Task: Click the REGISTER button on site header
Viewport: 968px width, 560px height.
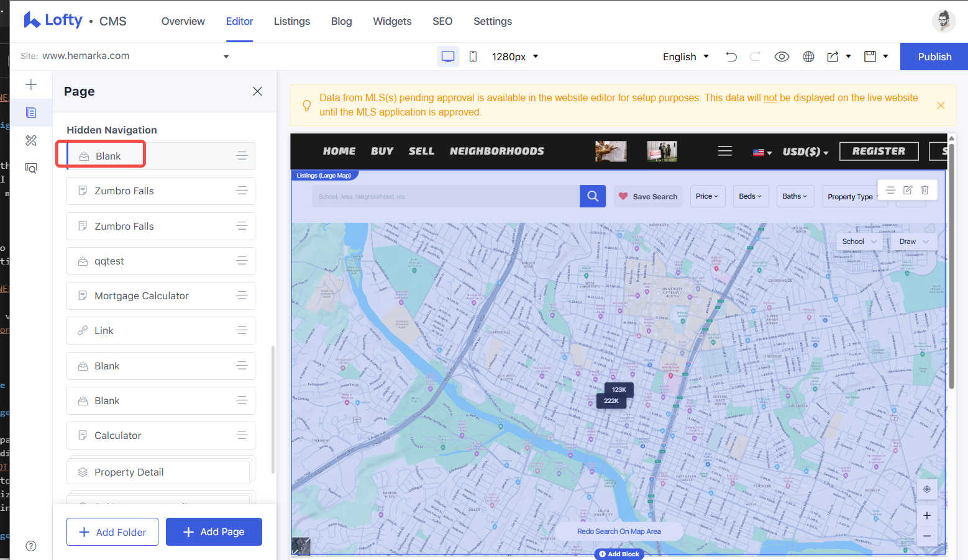Action: click(x=879, y=151)
